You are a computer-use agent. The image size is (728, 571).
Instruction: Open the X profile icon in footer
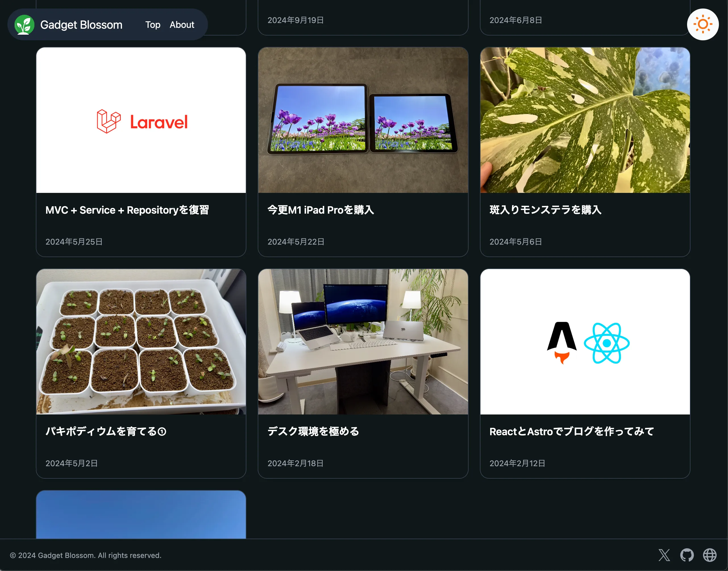pyautogui.click(x=664, y=555)
